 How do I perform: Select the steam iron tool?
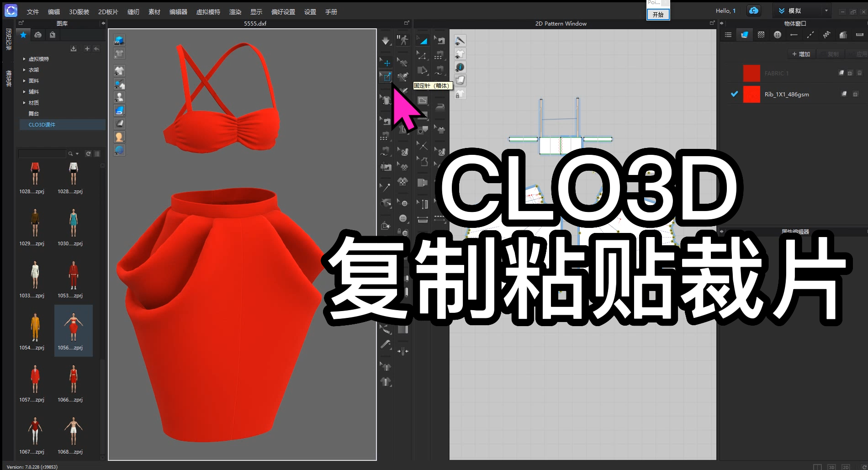439,106
